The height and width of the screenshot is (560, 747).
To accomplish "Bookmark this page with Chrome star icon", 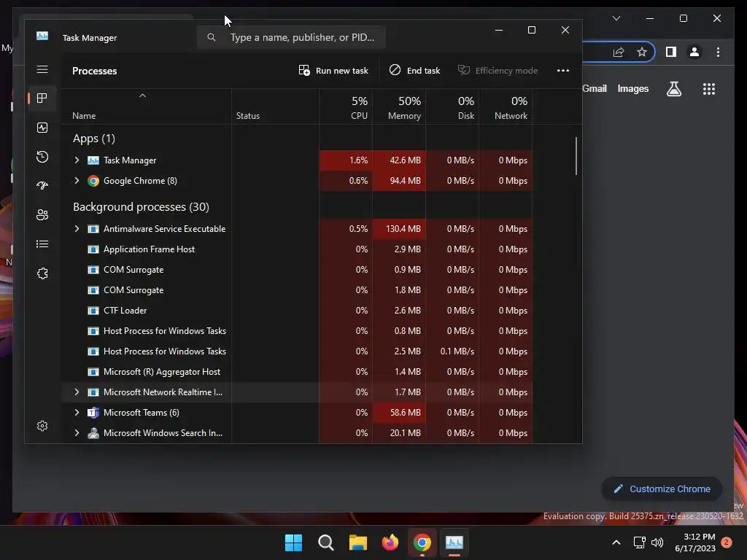I will click(x=642, y=52).
